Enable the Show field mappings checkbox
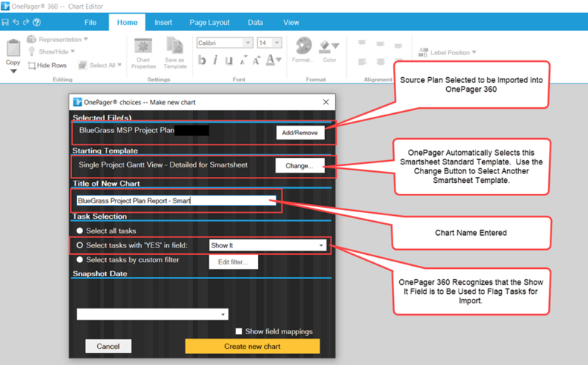Screen dimensions: 588x365 238,331
